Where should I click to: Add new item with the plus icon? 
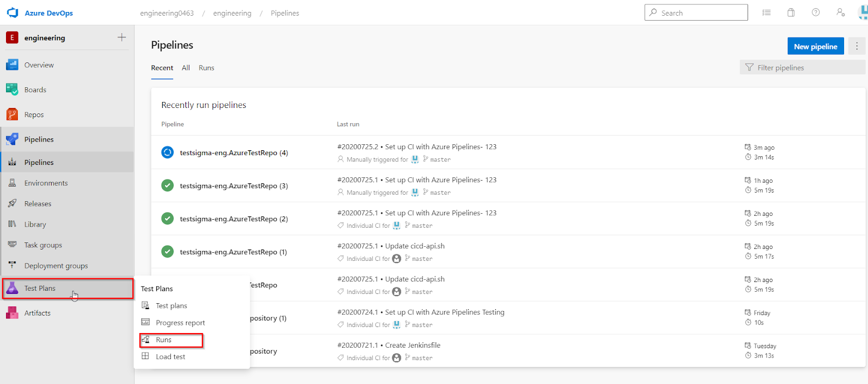(x=122, y=37)
